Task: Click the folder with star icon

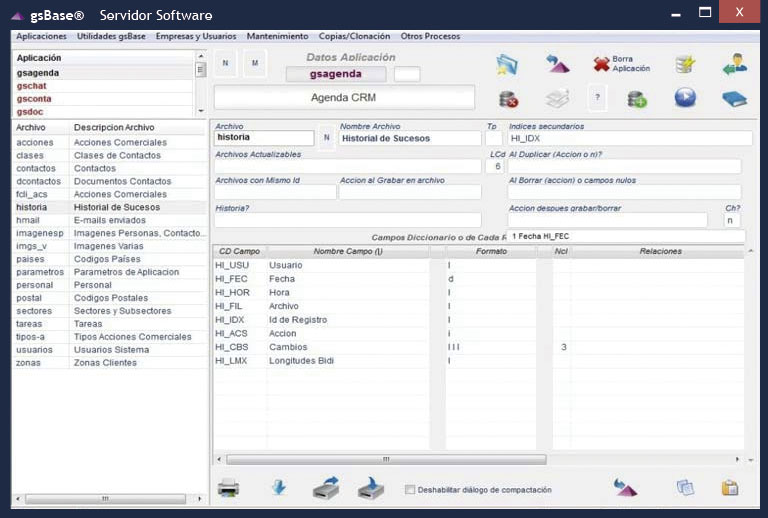Action: (507, 65)
